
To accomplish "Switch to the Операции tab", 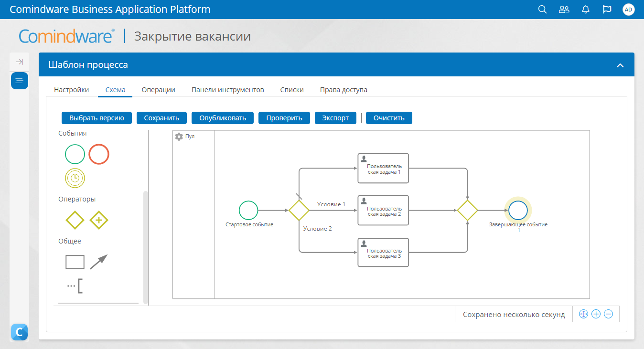I will coord(159,90).
